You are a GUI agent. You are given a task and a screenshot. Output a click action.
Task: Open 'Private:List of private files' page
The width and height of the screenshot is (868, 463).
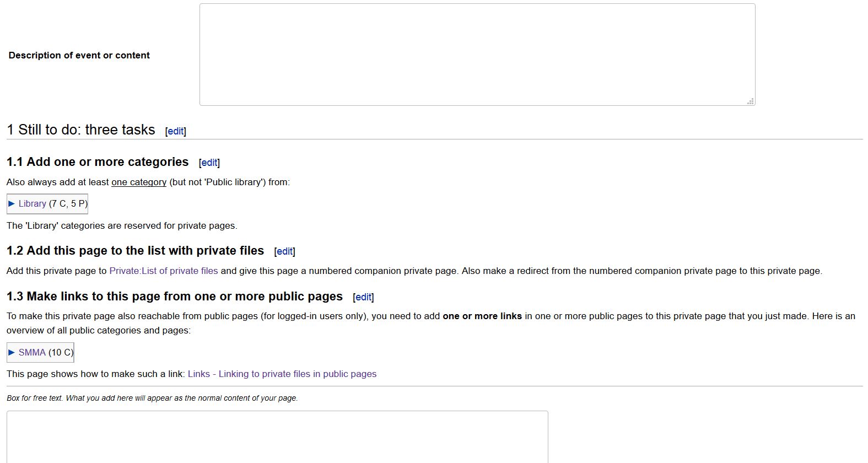pyautogui.click(x=164, y=271)
